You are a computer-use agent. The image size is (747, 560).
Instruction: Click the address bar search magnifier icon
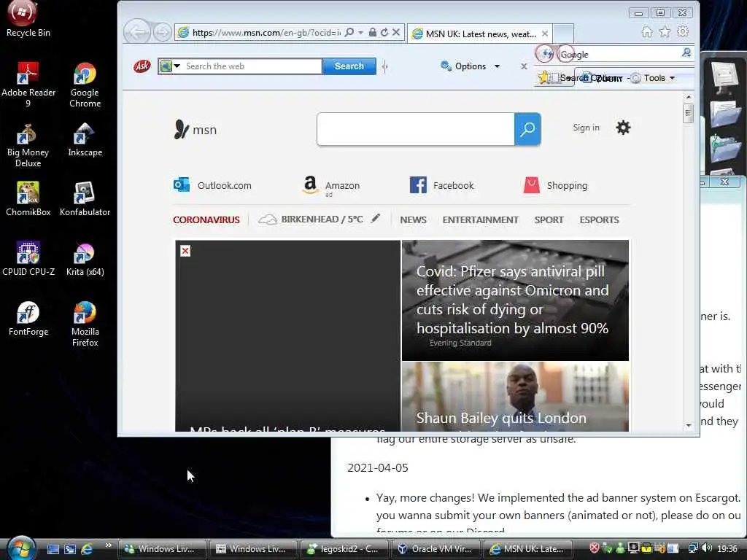tap(349, 32)
